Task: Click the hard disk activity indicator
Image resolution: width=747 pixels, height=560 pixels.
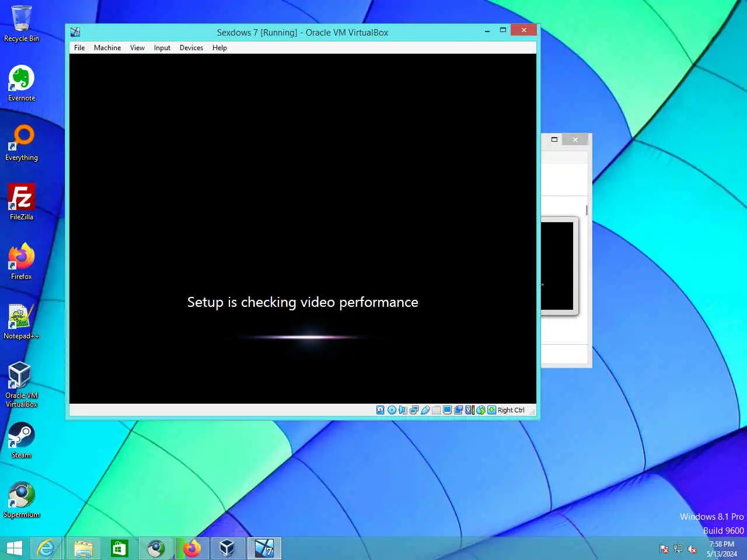Action: click(x=381, y=410)
